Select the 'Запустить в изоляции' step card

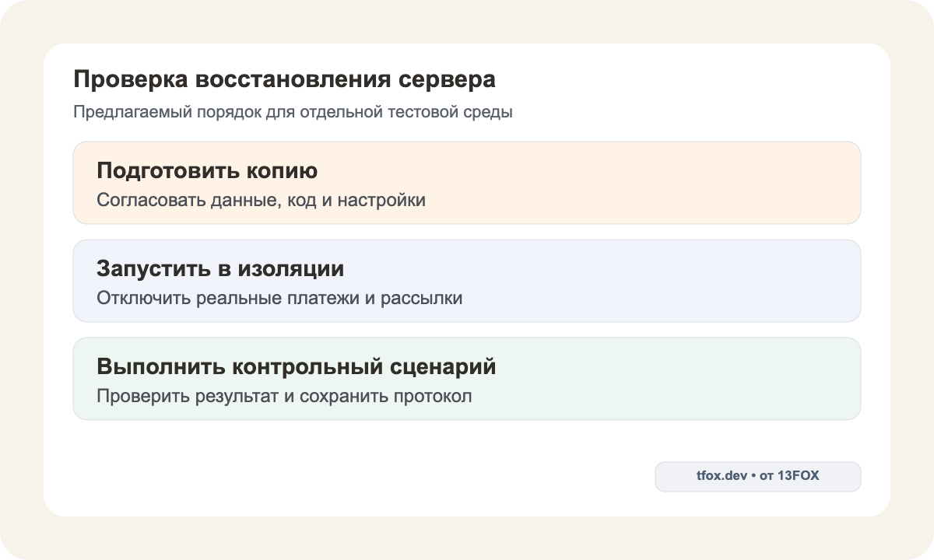coord(467,281)
